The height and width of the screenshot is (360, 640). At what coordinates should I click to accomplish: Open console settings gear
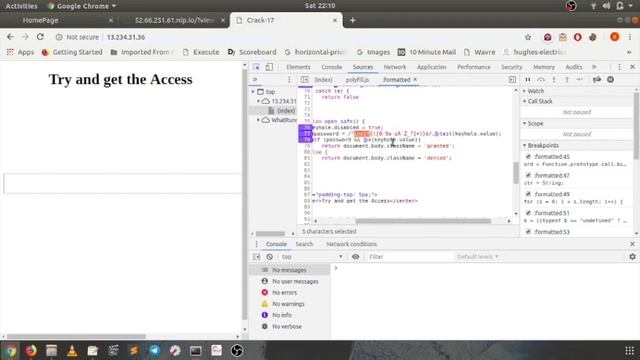632,257
